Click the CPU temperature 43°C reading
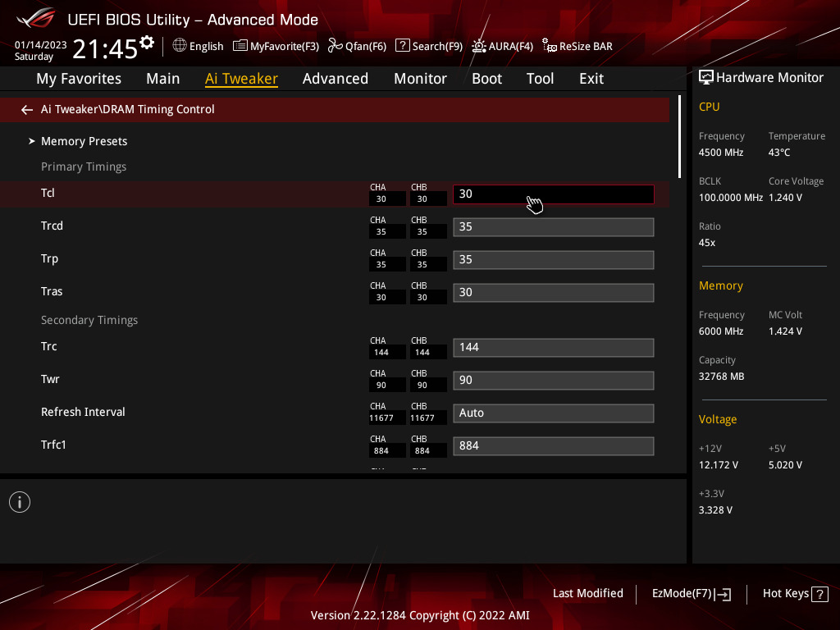This screenshot has height=630, width=840. (779, 153)
